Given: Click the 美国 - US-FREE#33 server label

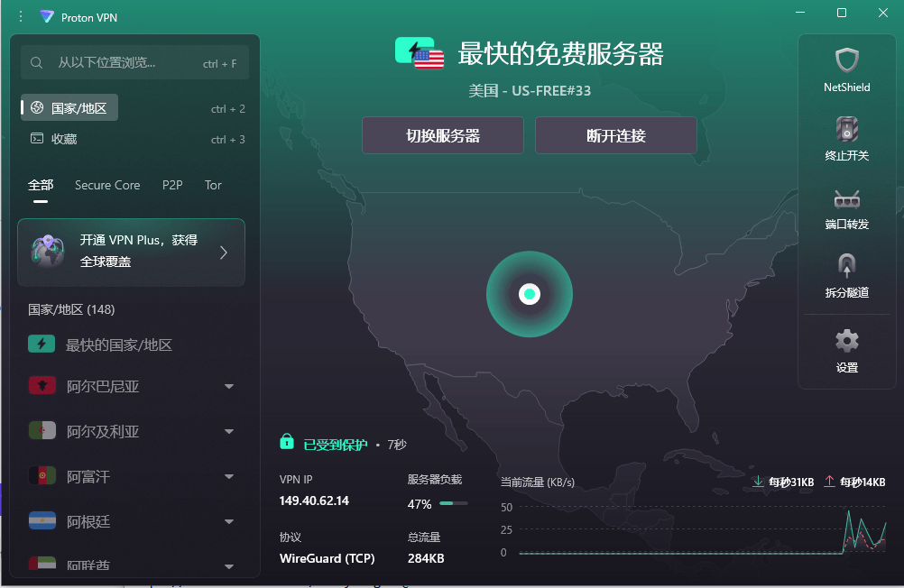Looking at the screenshot, I should click(530, 90).
